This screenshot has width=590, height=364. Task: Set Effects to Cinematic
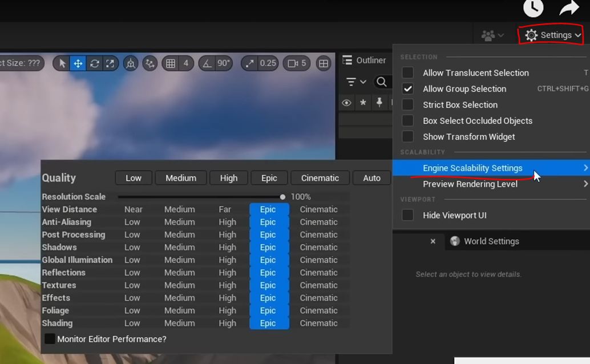pos(319,298)
